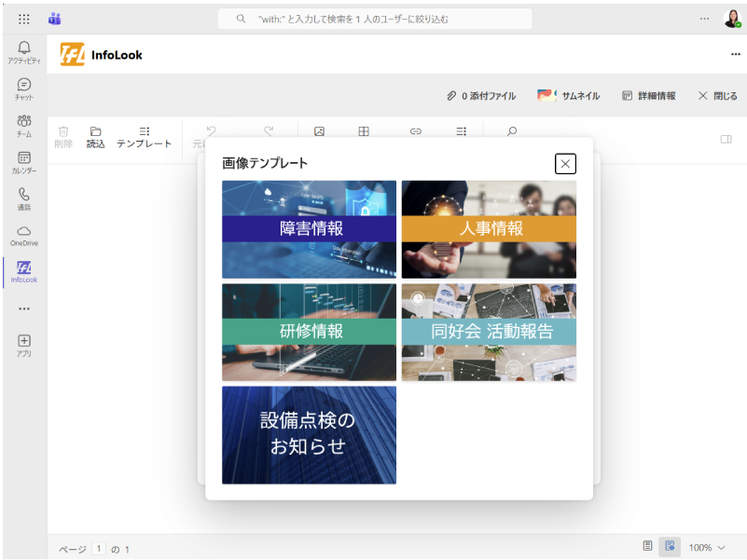Open the Calendar in the sidebar
747x560 pixels.
tap(23, 162)
